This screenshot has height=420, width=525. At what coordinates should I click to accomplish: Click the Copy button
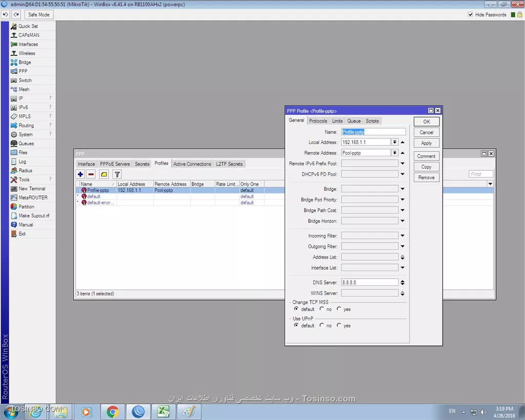(x=427, y=167)
